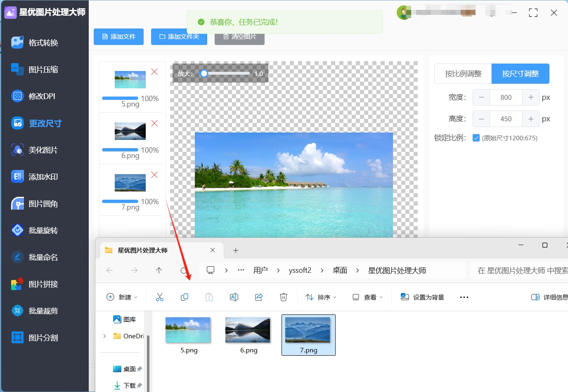Image resolution: width=568 pixels, height=392 pixels.
Task: Go back in Explorer navigation
Action: (x=109, y=270)
